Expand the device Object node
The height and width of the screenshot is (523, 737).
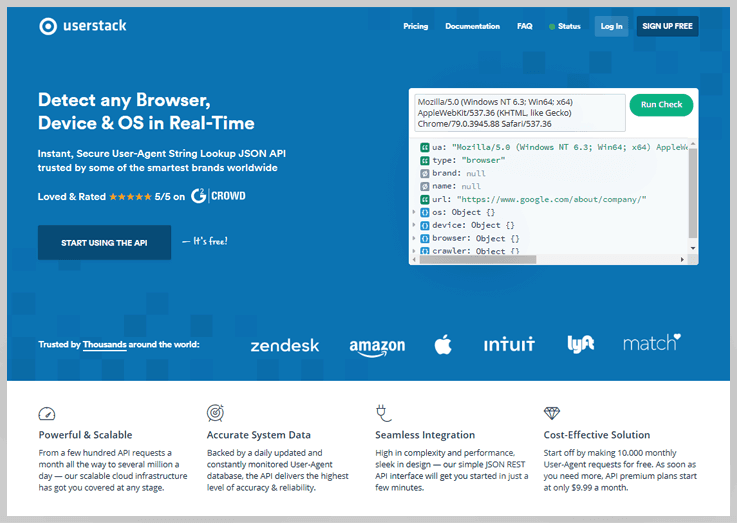pyautogui.click(x=414, y=225)
